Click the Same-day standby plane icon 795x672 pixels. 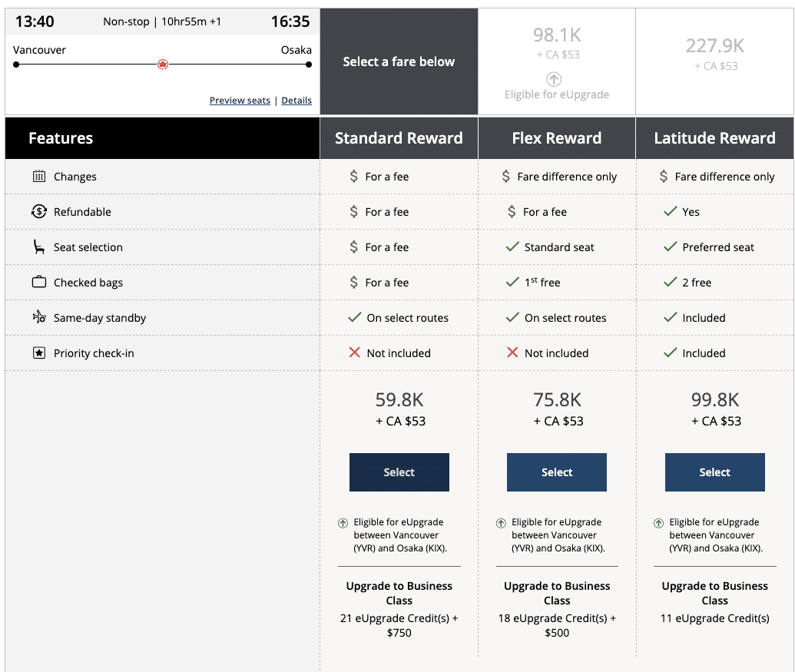[x=39, y=318]
